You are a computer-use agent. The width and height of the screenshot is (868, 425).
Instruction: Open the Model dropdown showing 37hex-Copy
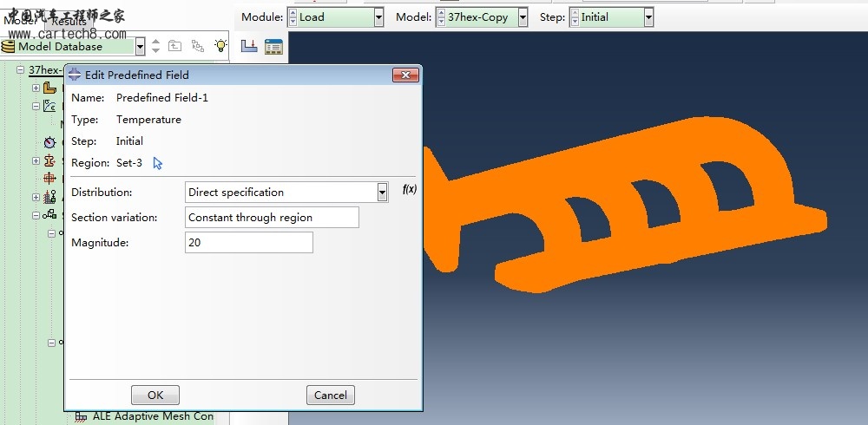[x=523, y=17]
